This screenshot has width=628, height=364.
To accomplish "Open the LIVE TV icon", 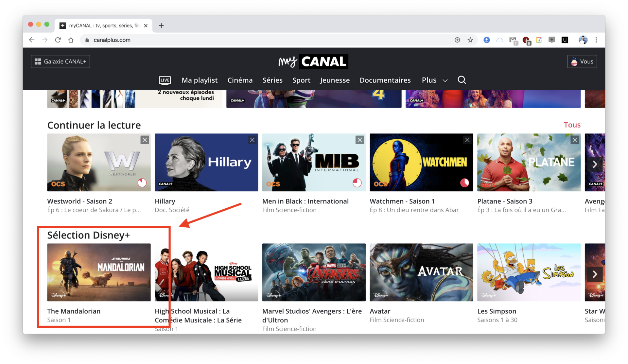I will point(165,80).
